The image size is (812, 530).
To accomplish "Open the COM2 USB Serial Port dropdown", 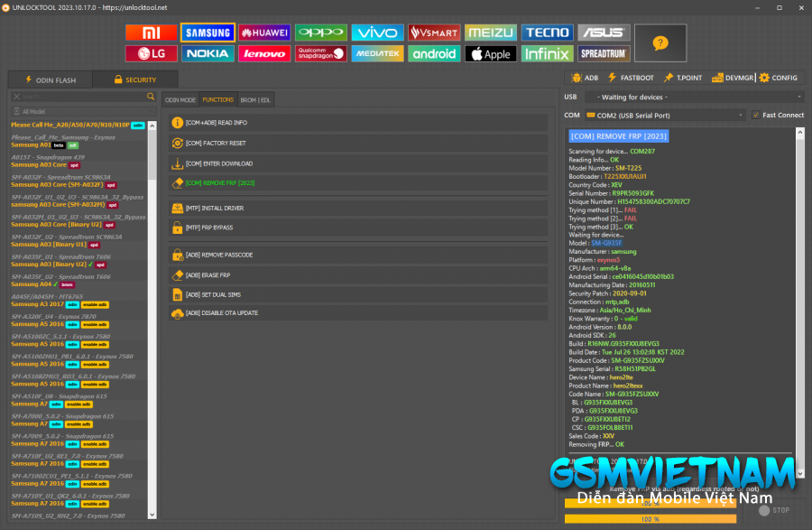I will point(666,115).
